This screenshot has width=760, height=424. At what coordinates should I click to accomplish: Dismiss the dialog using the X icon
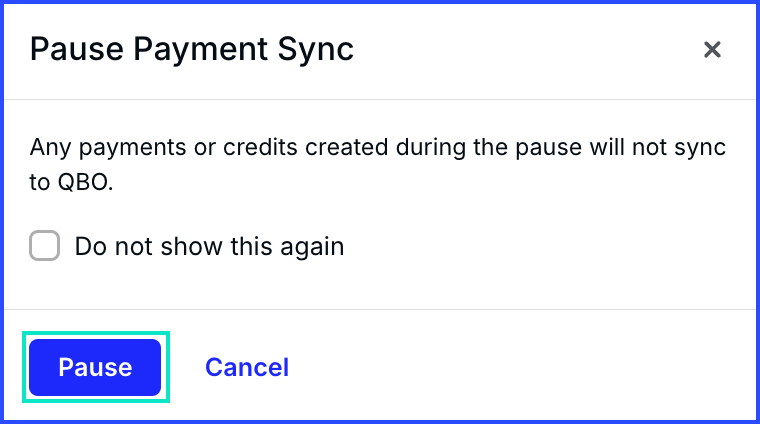[x=712, y=49]
